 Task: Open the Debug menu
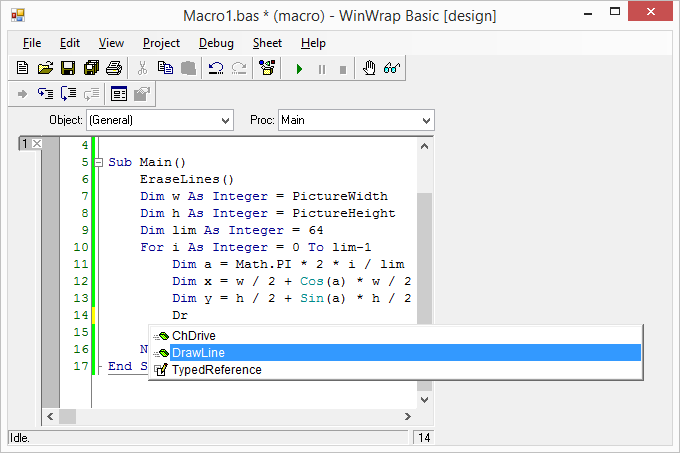[x=216, y=43]
